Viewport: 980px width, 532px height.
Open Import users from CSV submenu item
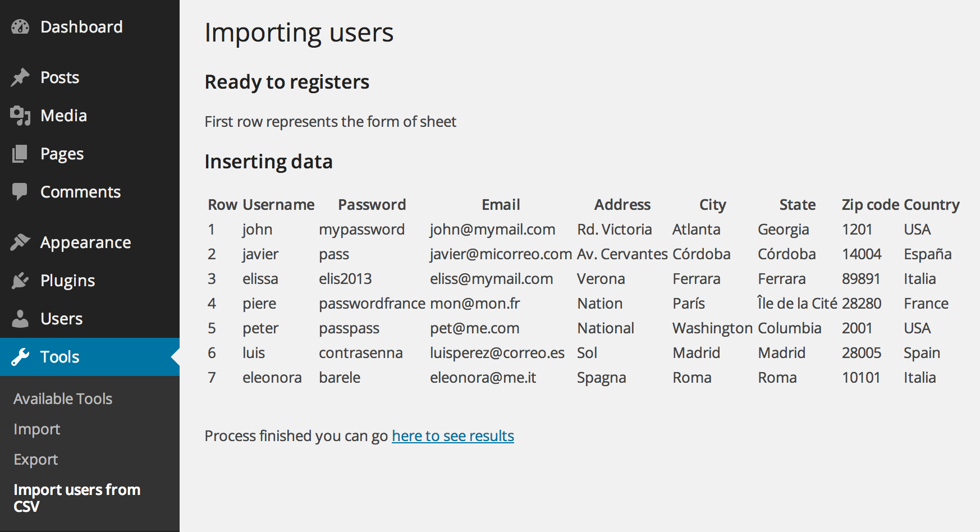[77, 498]
